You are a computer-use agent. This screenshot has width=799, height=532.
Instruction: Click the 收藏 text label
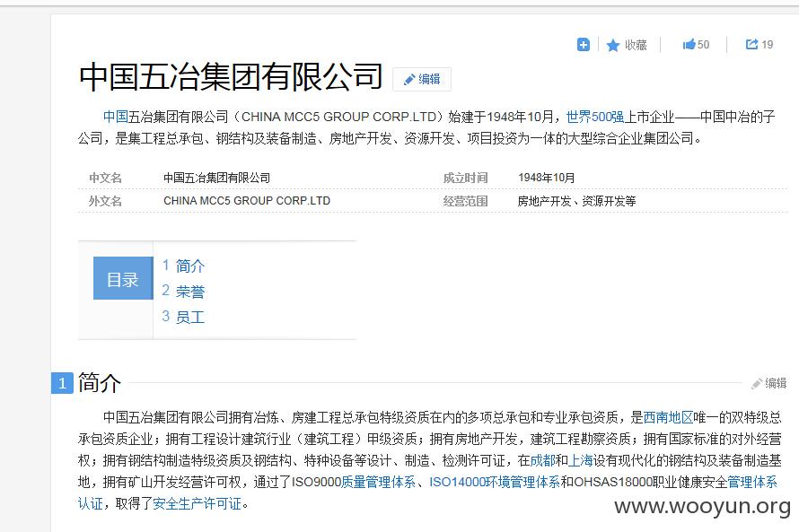[636, 46]
